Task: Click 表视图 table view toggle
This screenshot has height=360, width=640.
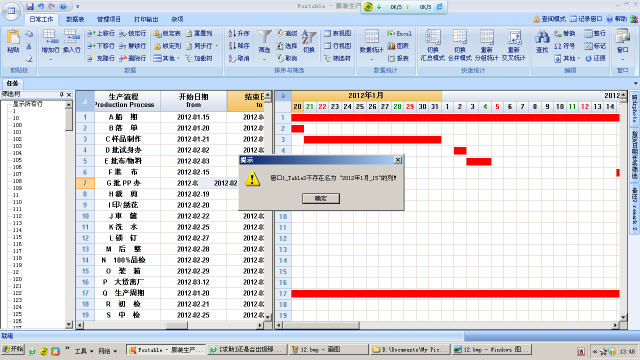Action: point(338,33)
